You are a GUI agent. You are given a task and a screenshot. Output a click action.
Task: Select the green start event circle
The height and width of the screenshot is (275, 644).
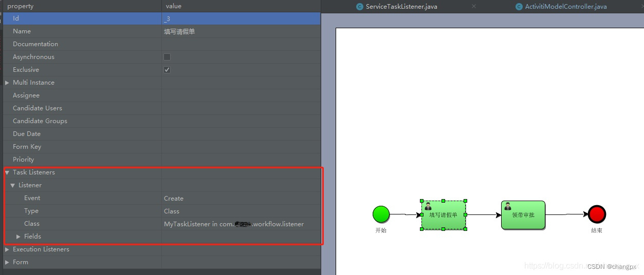381,214
